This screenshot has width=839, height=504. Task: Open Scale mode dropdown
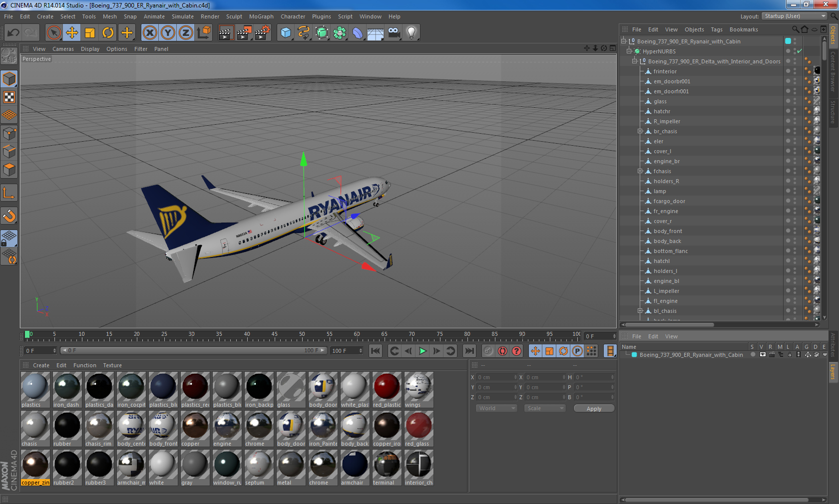pyautogui.click(x=545, y=408)
